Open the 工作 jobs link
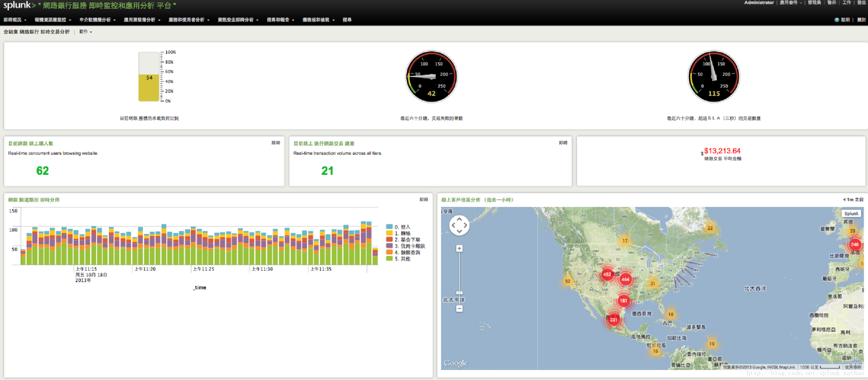868x380 pixels. point(846,2)
